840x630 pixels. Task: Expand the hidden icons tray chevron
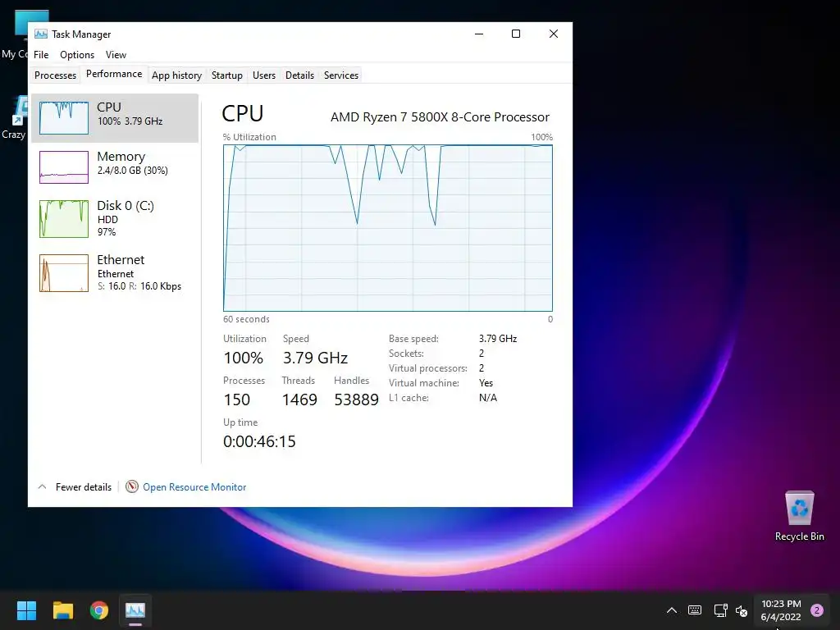coord(672,610)
